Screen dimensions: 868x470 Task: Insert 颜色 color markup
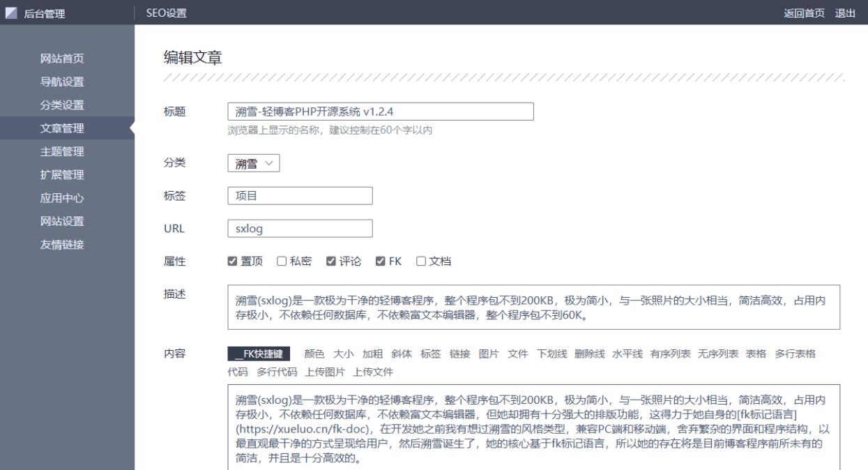click(x=315, y=354)
